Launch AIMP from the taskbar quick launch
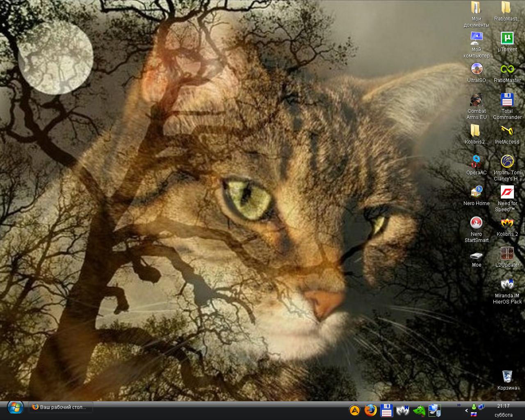Viewport: 525px width, 420px height. coord(355,410)
